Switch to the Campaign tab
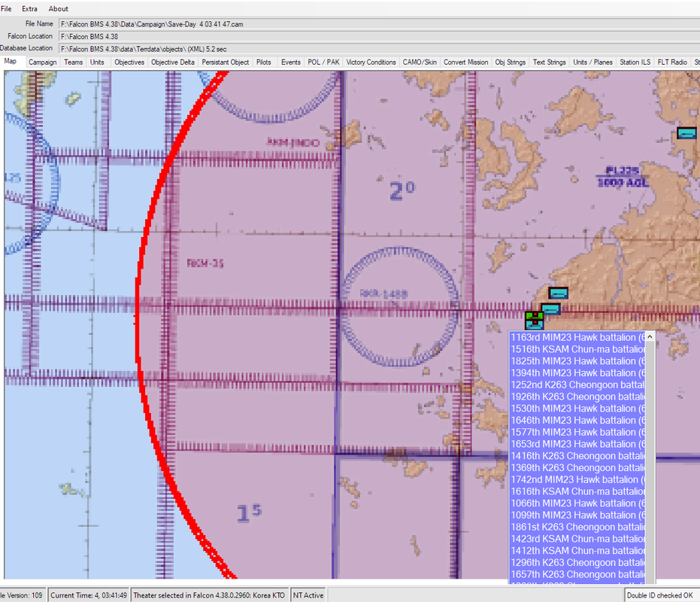Image resolution: width=700 pixels, height=602 pixels. click(x=43, y=62)
